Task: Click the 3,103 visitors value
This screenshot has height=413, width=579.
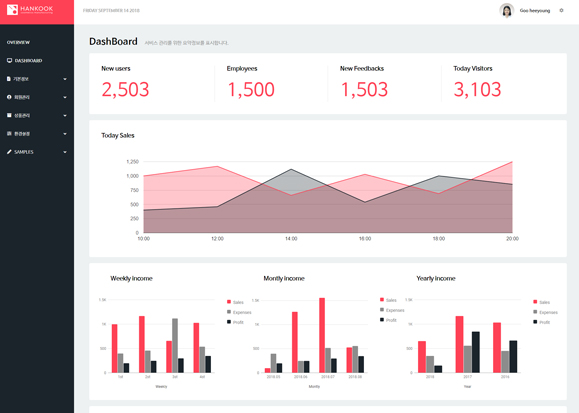Action: tap(477, 89)
